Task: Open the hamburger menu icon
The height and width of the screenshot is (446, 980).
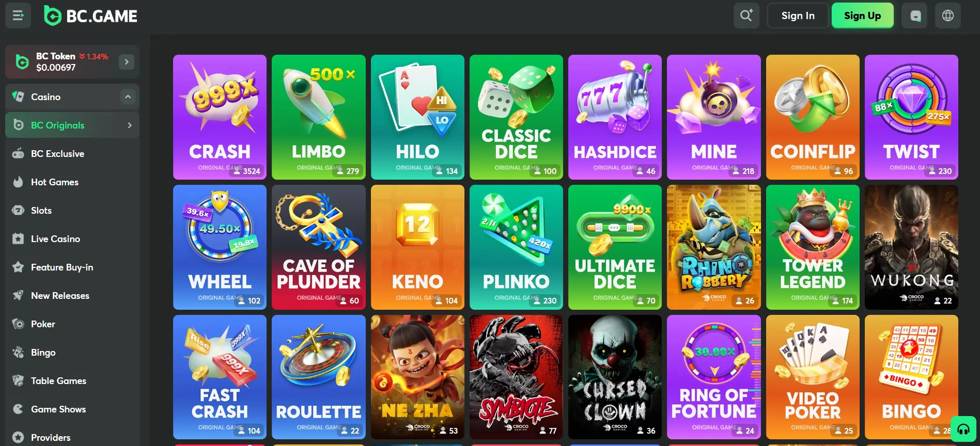Action: [x=18, y=15]
